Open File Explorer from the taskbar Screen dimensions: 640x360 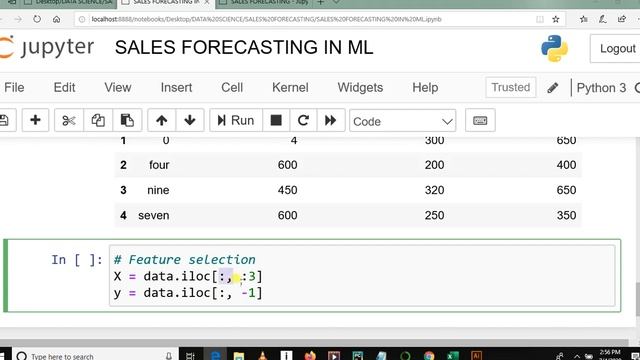click(x=239, y=356)
